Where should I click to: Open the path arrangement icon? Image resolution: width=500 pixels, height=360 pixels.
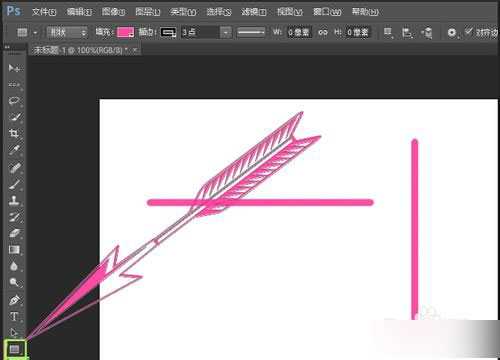427,32
